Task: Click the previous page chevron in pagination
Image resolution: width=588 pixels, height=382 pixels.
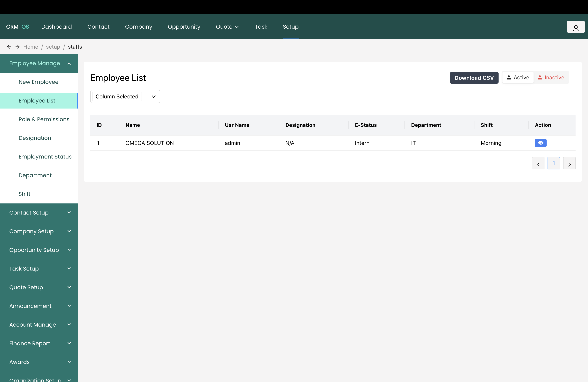Action: coord(538,163)
